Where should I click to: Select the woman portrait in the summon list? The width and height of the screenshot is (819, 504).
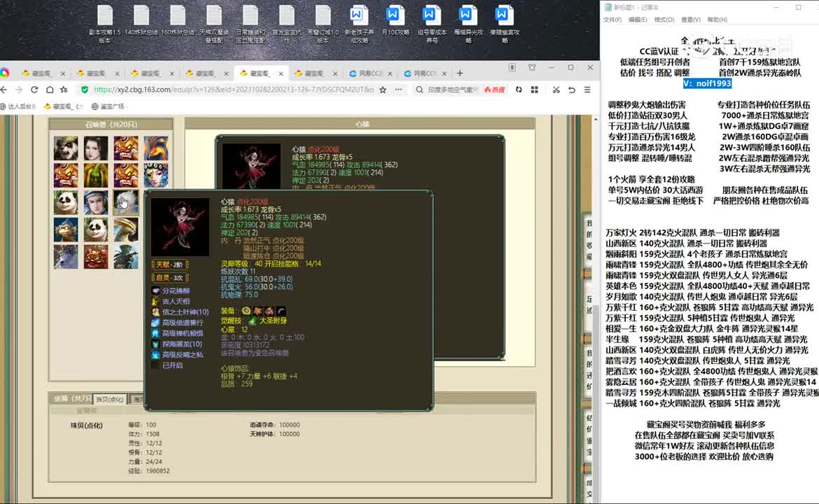[96, 148]
